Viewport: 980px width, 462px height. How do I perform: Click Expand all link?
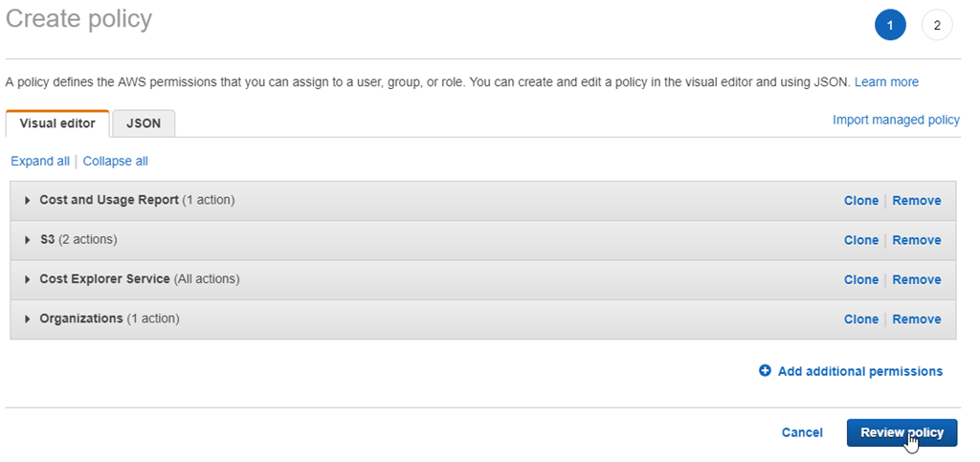tap(40, 161)
